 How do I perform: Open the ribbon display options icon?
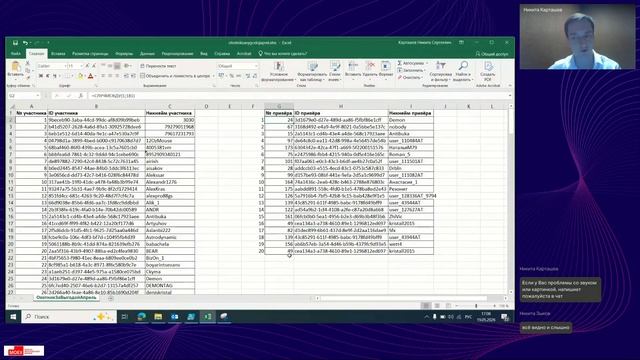tap(461, 42)
